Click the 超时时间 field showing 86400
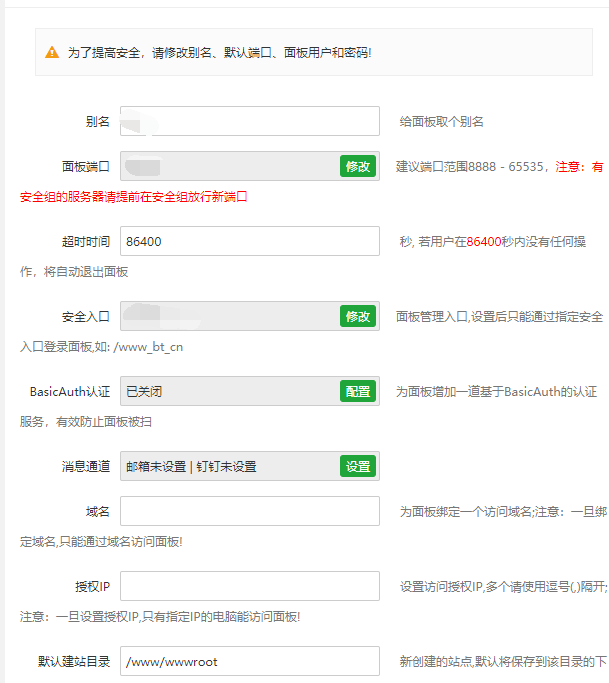The width and height of the screenshot is (609, 683). coord(250,241)
